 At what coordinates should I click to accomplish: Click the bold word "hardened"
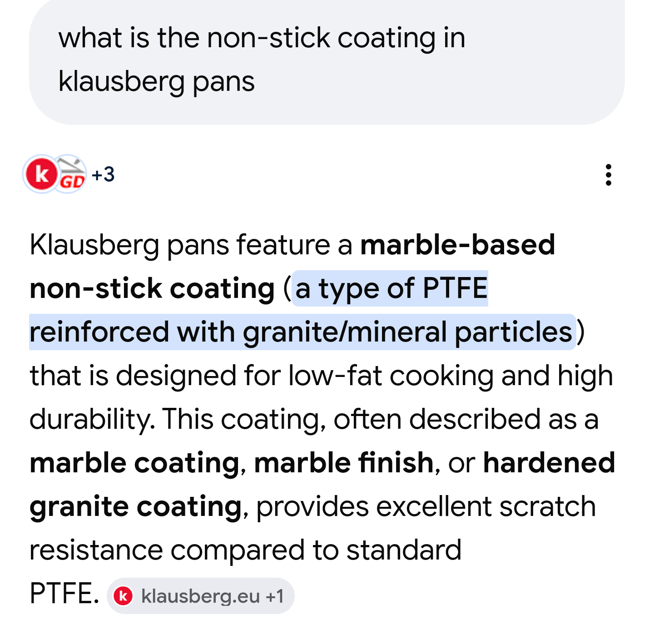pos(549,463)
